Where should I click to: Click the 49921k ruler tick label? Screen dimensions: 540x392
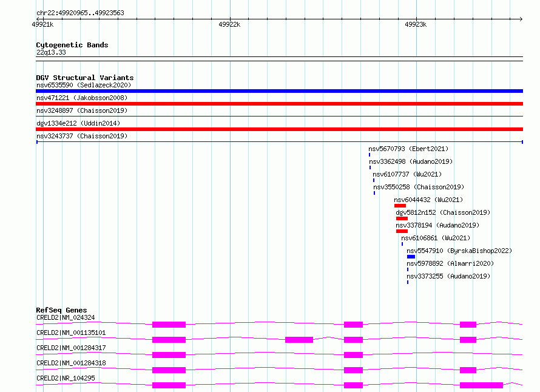(x=42, y=24)
